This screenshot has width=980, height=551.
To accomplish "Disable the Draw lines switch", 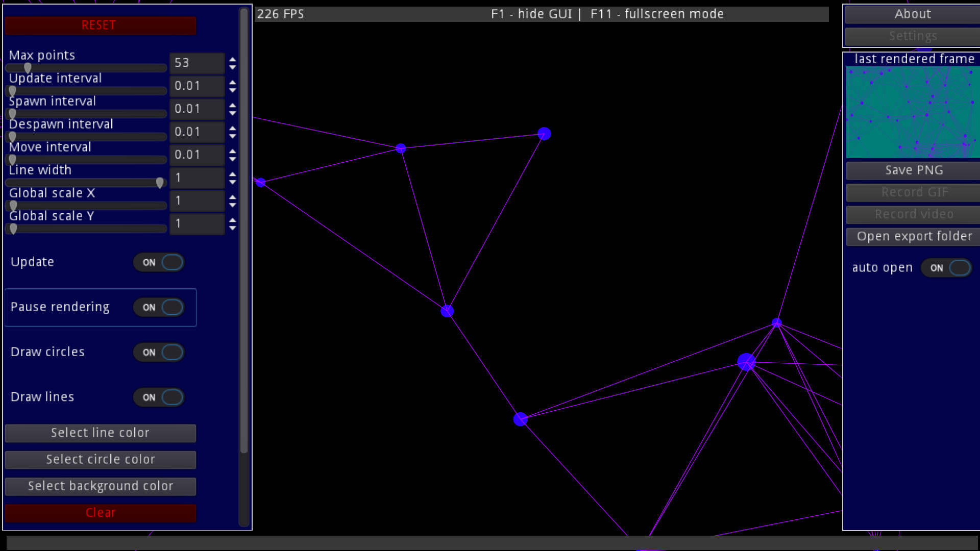I will [x=159, y=397].
